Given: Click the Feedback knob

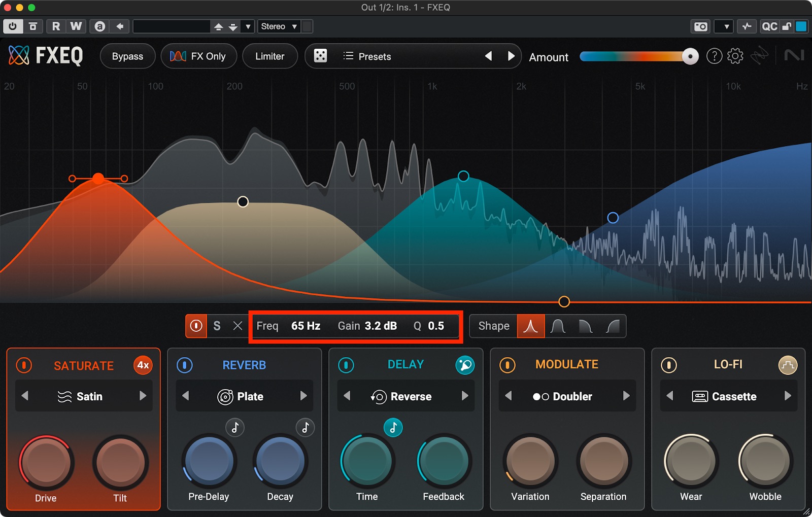Looking at the screenshot, I should coord(445,461).
